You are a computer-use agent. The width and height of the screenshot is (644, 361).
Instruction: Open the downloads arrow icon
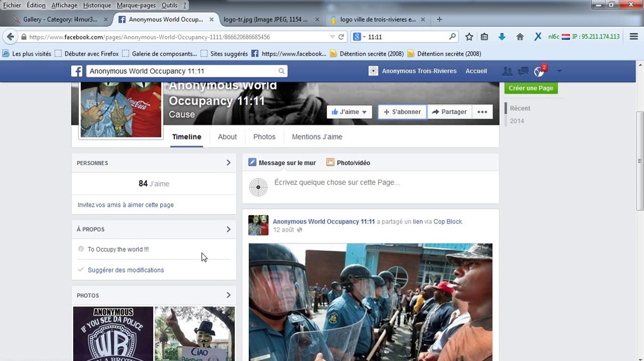[x=502, y=37]
